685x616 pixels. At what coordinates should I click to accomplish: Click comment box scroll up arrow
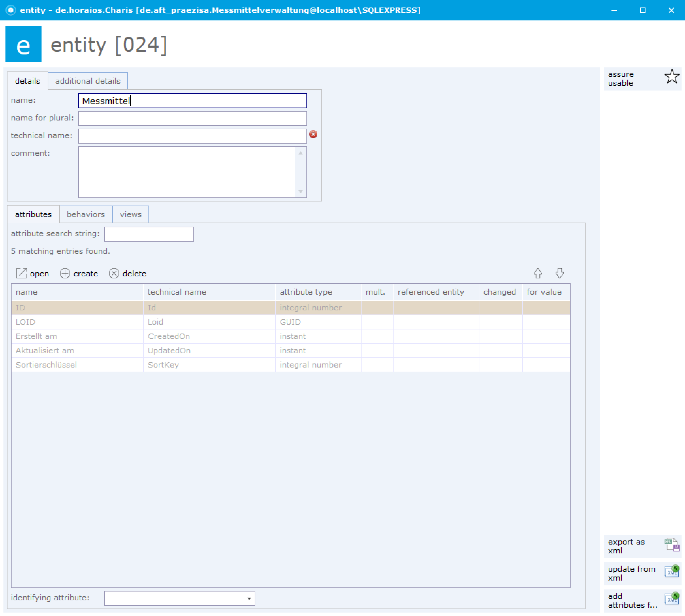pyautogui.click(x=301, y=153)
